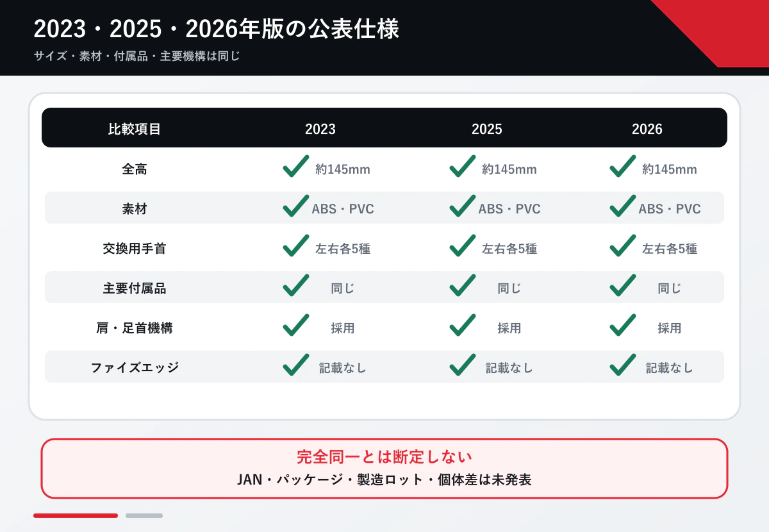This screenshot has height=532, width=769.
Task: Select the 素材 row checkmark for 2025
Action: pos(463,206)
